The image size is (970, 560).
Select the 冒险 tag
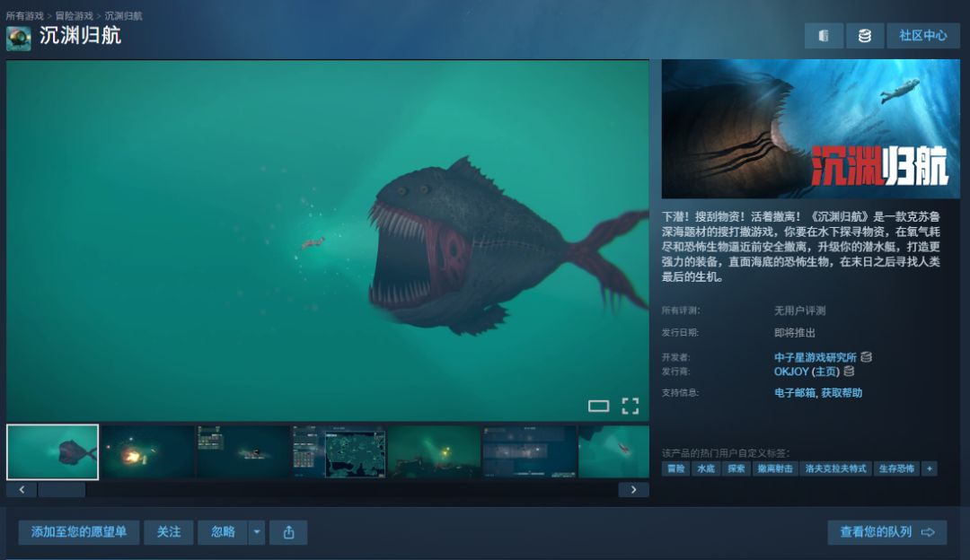tap(676, 468)
